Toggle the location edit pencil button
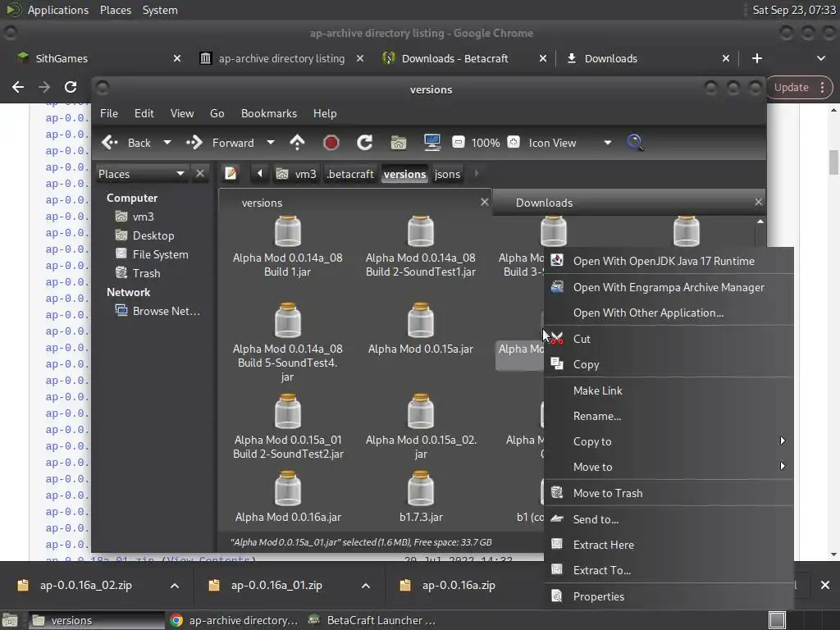 (231, 174)
